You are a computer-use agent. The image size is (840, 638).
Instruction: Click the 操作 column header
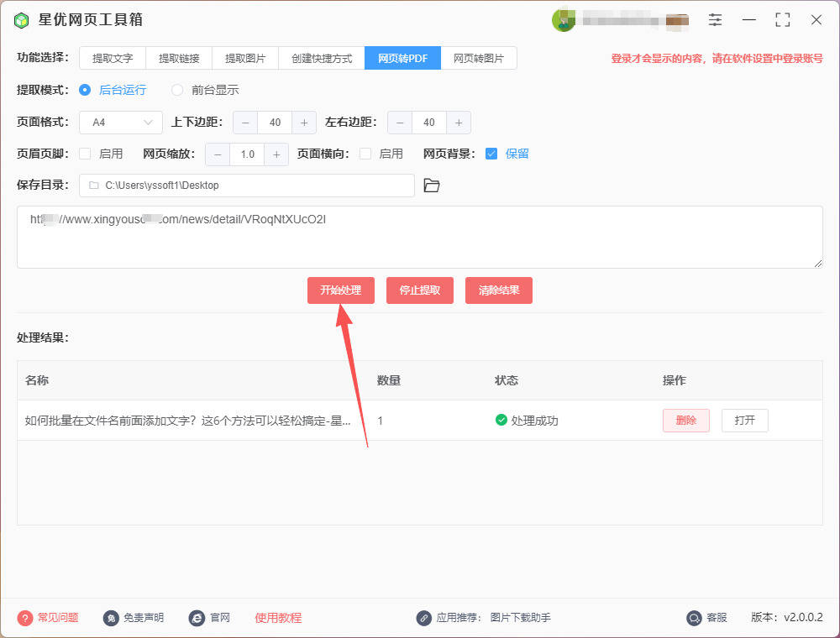pyautogui.click(x=675, y=380)
